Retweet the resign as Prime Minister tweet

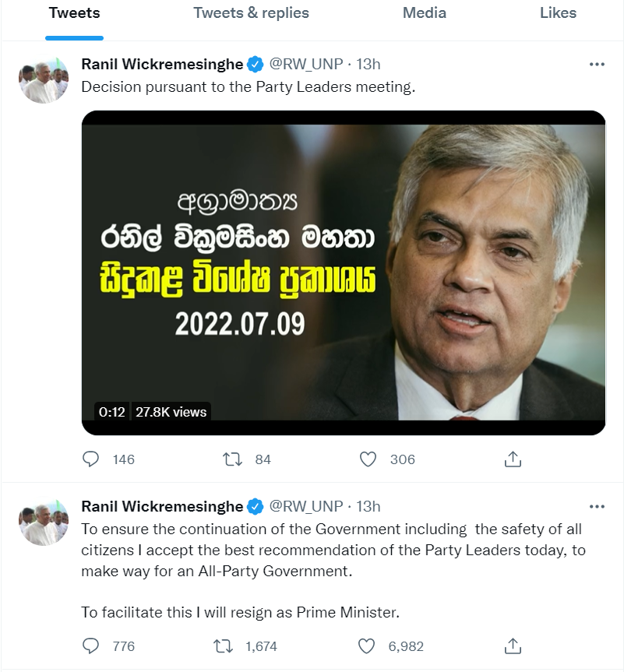(x=222, y=646)
